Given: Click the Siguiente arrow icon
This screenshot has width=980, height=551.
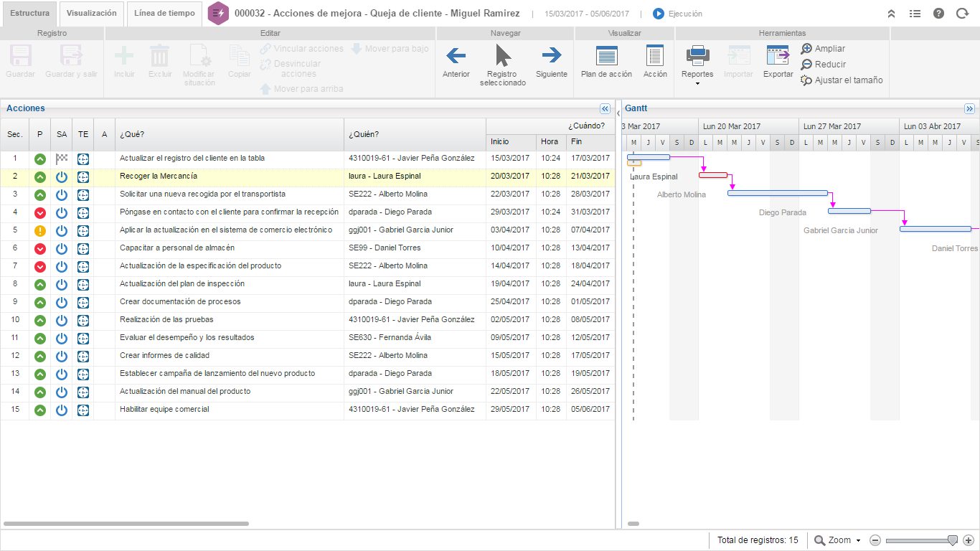Looking at the screenshot, I should point(551,55).
